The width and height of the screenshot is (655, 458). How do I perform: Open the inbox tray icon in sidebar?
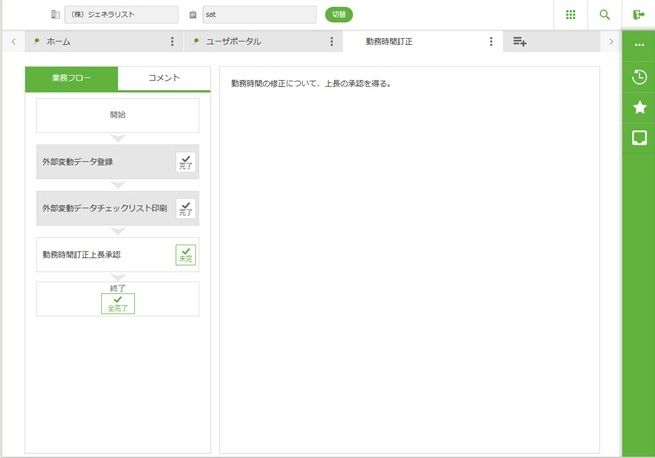tap(639, 138)
